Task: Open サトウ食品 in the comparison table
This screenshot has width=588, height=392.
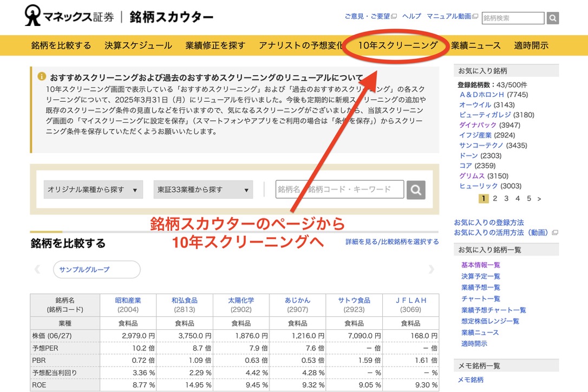Action: pyautogui.click(x=354, y=300)
